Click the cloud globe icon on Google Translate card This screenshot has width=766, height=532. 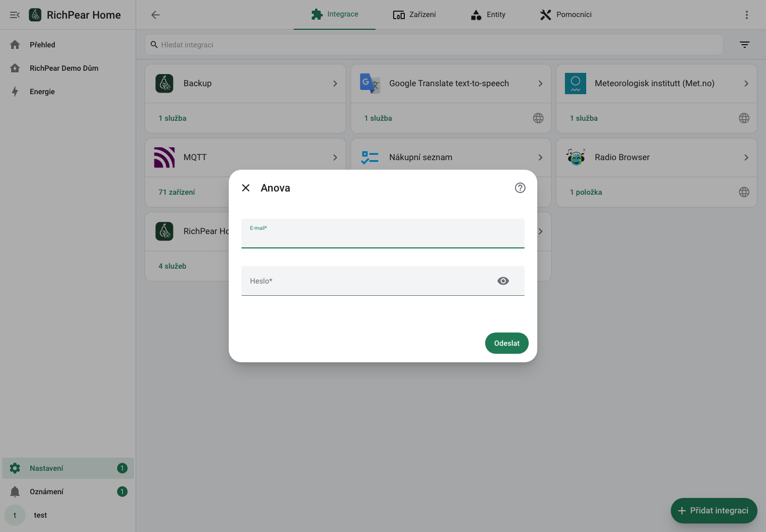pos(538,118)
